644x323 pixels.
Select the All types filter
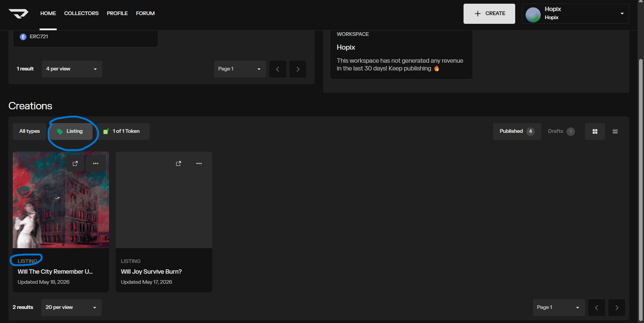(30, 131)
